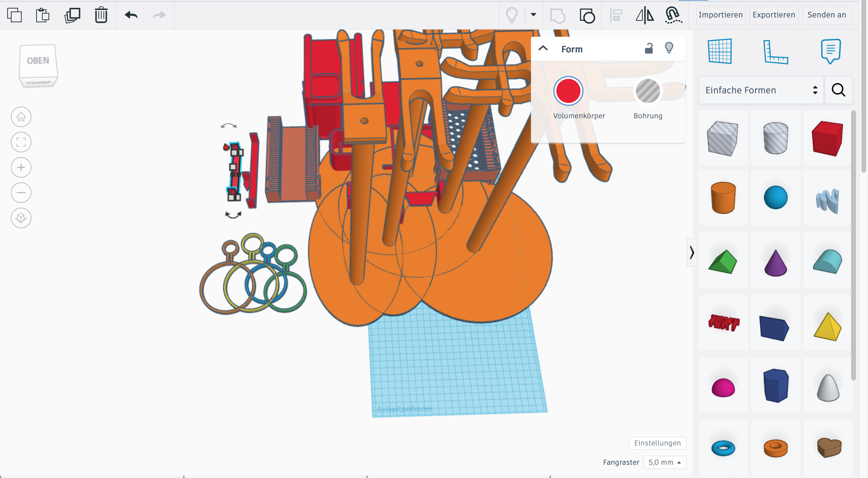
Task: Collapse the Form panel with its chevron
Action: coord(543,48)
